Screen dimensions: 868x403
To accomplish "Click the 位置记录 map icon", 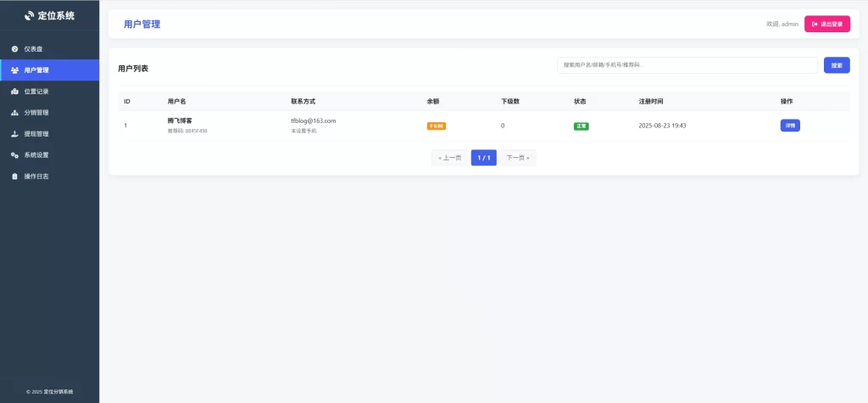I will click(x=15, y=92).
